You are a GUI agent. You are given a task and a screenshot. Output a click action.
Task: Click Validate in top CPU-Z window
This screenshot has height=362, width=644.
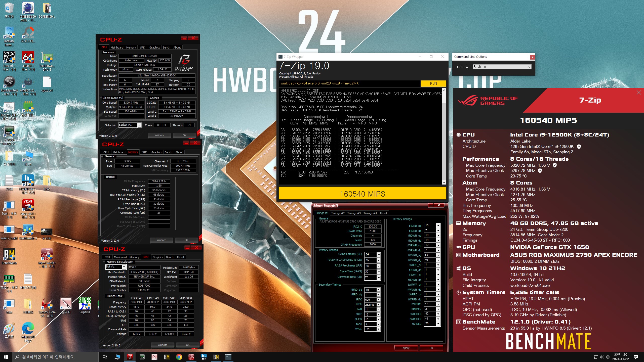[159, 135]
